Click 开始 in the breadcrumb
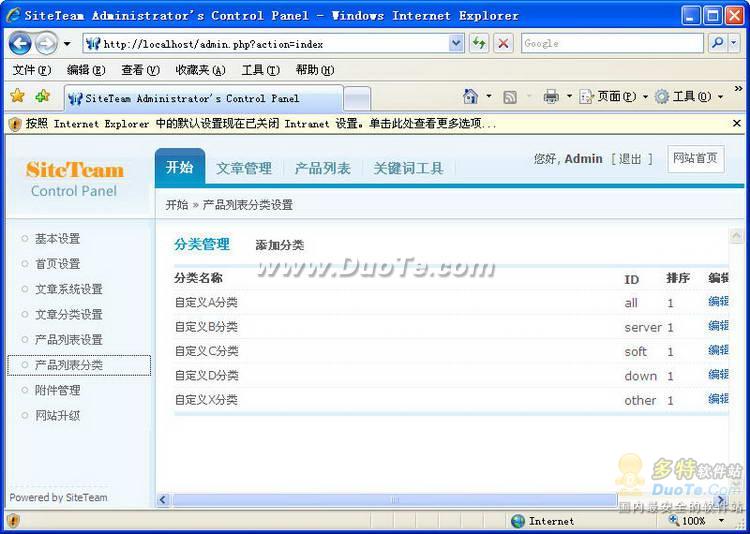The width and height of the screenshot is (750, 534). (x=176, y=205)
